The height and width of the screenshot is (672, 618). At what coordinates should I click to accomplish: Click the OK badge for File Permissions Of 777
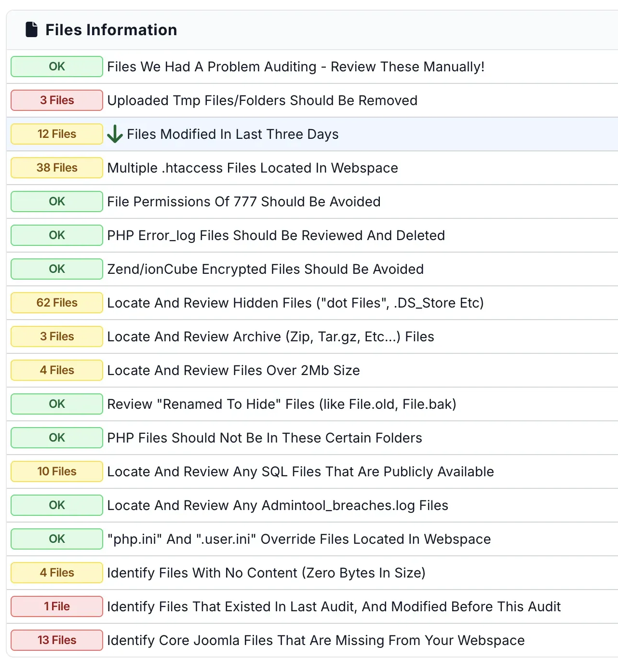pyautogui.click(x=56, y=202)
